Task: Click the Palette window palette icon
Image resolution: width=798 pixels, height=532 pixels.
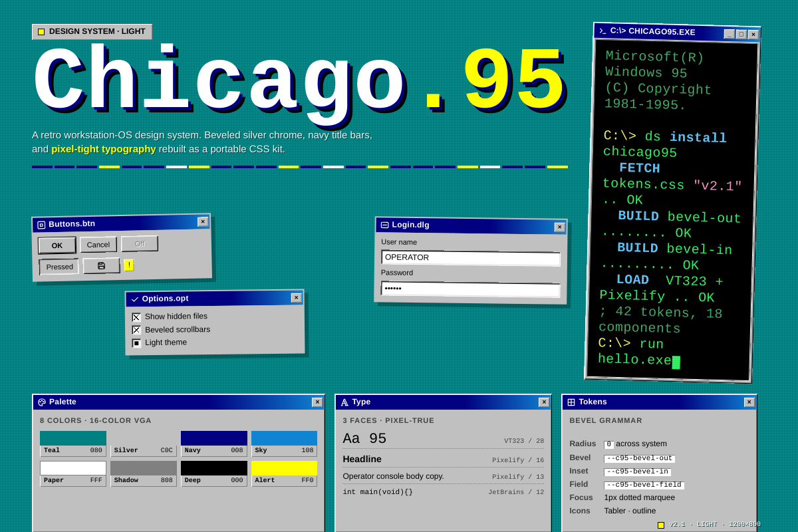Action: coord(42,402)
